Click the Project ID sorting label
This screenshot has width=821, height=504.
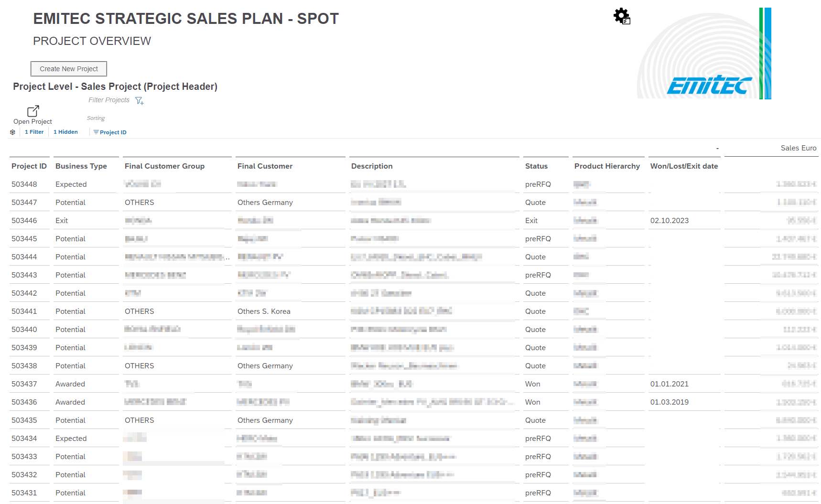pyautogui.click(x=113, y=132)
